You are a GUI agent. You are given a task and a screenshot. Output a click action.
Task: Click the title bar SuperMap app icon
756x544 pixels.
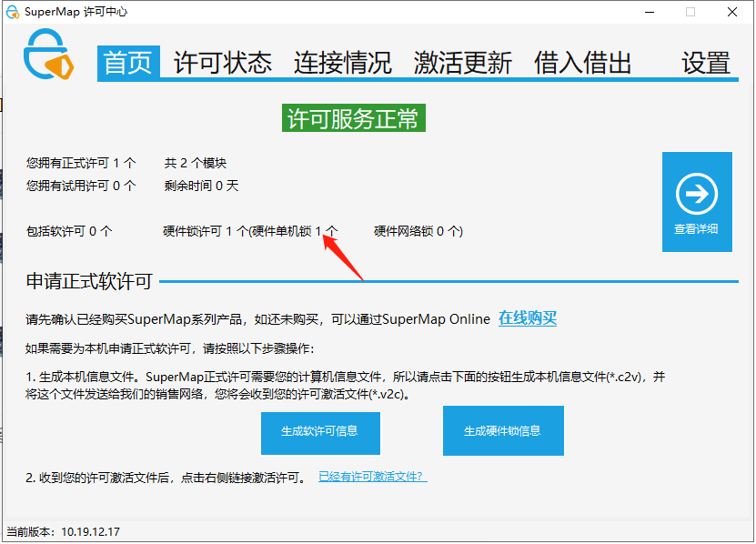13,12
